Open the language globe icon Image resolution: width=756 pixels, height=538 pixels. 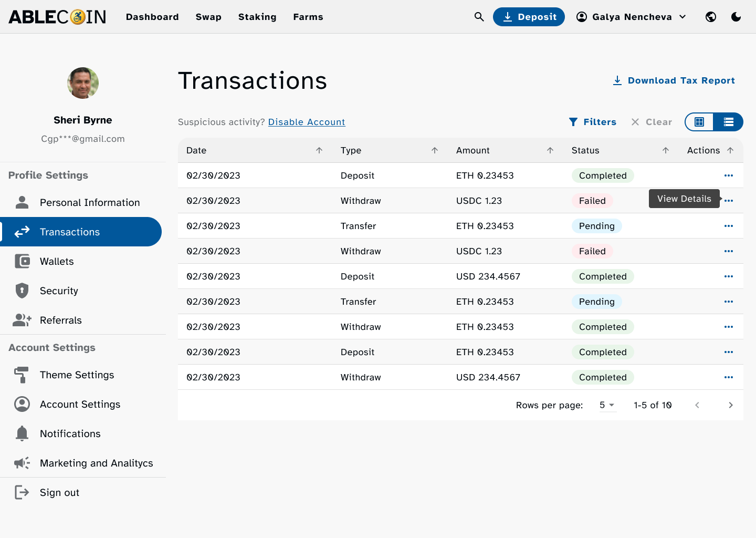tap(711, 17)
